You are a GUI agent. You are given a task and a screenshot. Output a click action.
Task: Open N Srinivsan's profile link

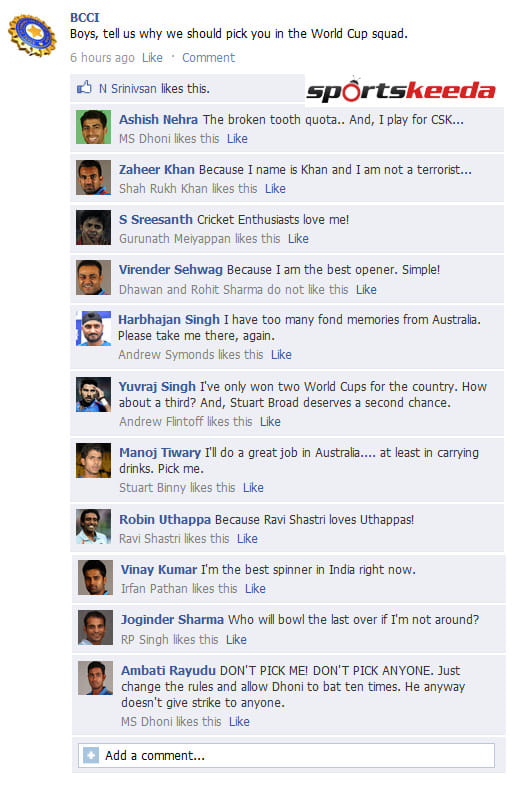pyautogui.click(x=128, y=89)
